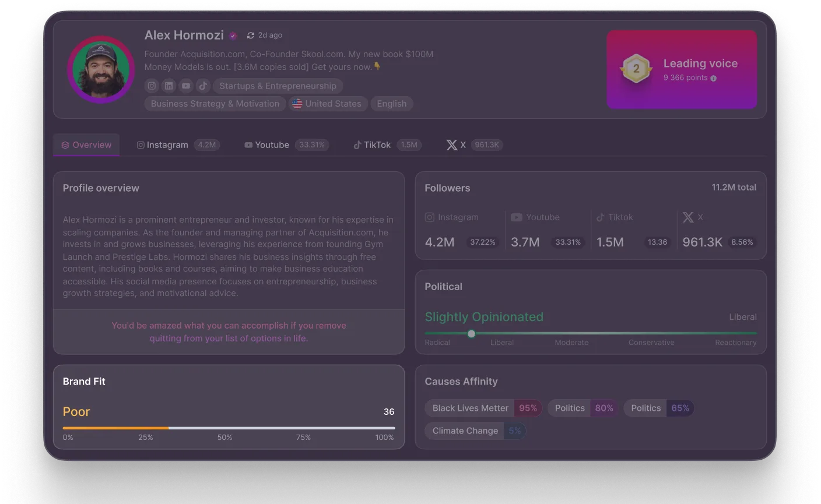Image resolution: width=821 pixels, height=504 pixels.
Task: Click the 2d ago update timestamp
Action: [270, 36]
